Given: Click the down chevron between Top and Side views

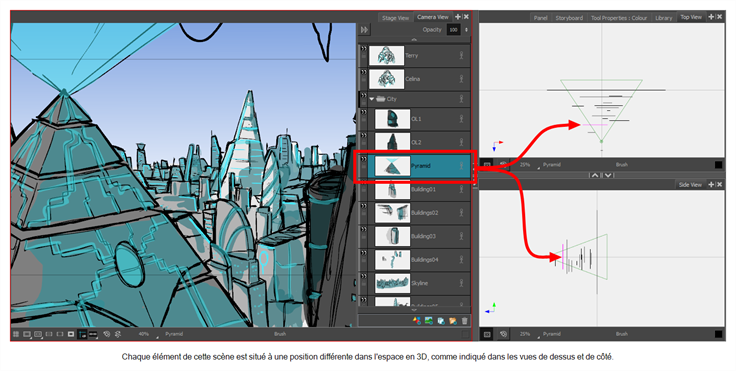Looking at the screenshot, I should coord(608,175).
